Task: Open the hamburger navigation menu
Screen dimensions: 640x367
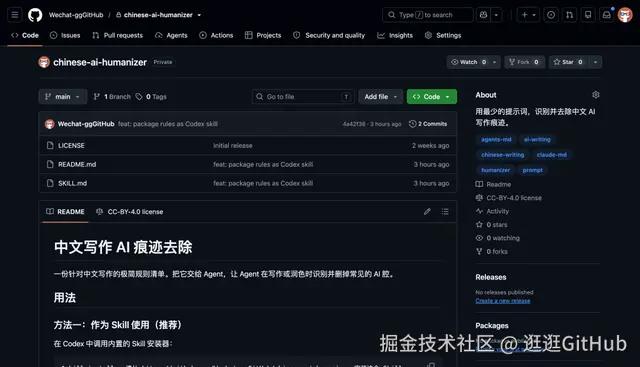Action: 15,15
